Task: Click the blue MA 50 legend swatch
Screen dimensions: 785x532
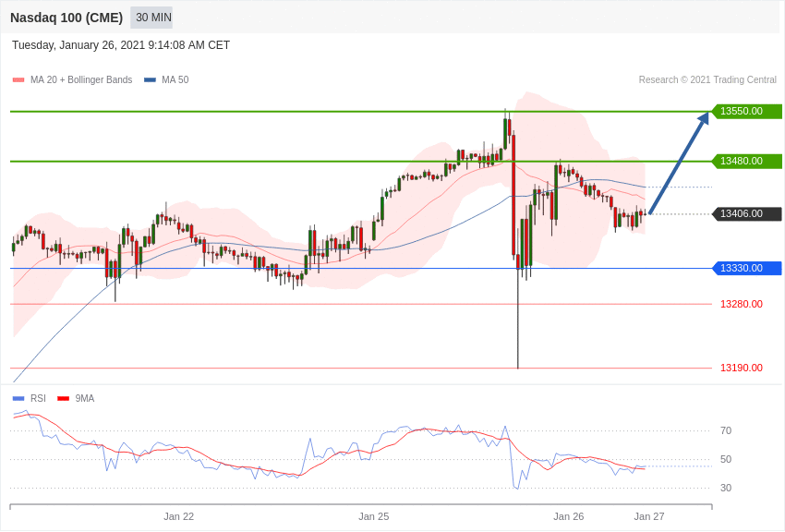Action: tap(150, 80)
